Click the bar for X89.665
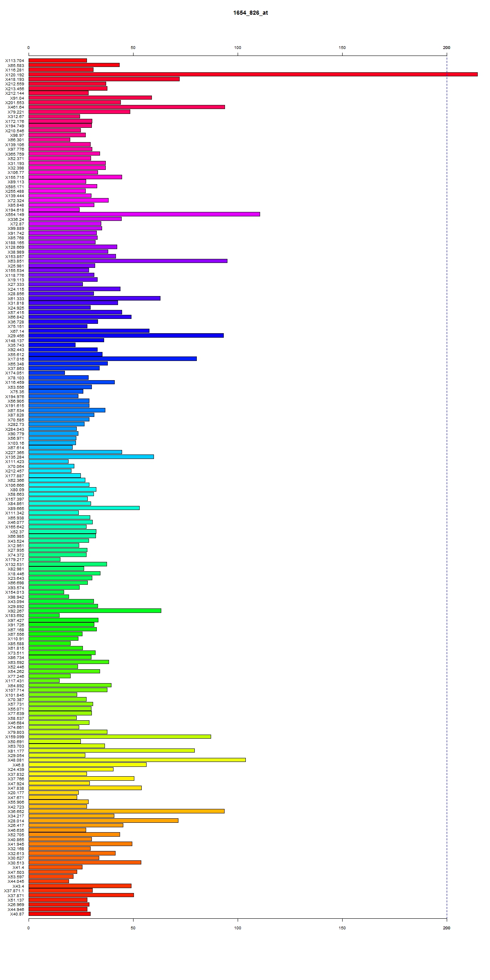This screenshot has height=980, width=490. pos(84,508)
